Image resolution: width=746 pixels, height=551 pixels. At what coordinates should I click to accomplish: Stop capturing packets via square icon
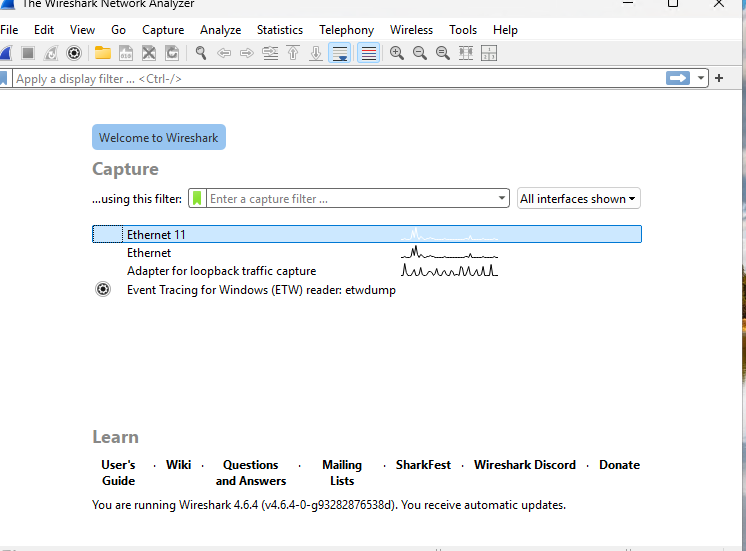pos(28,53)
